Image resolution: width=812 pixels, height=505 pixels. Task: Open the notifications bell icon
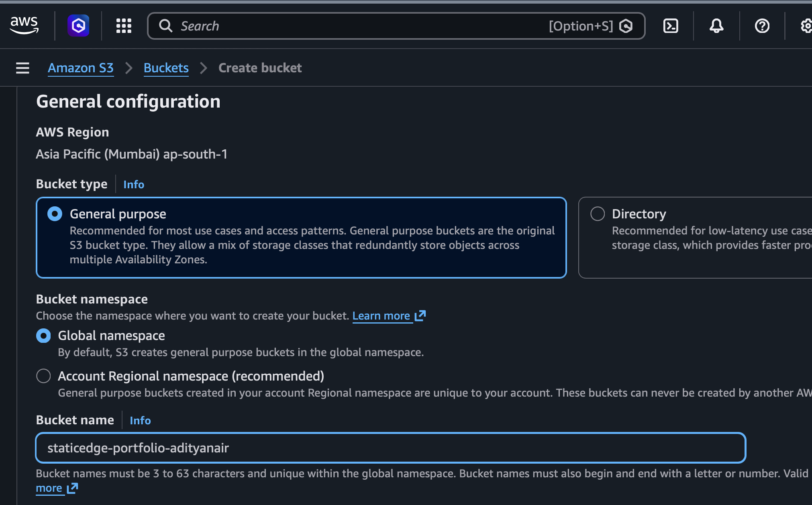(716, 26)
